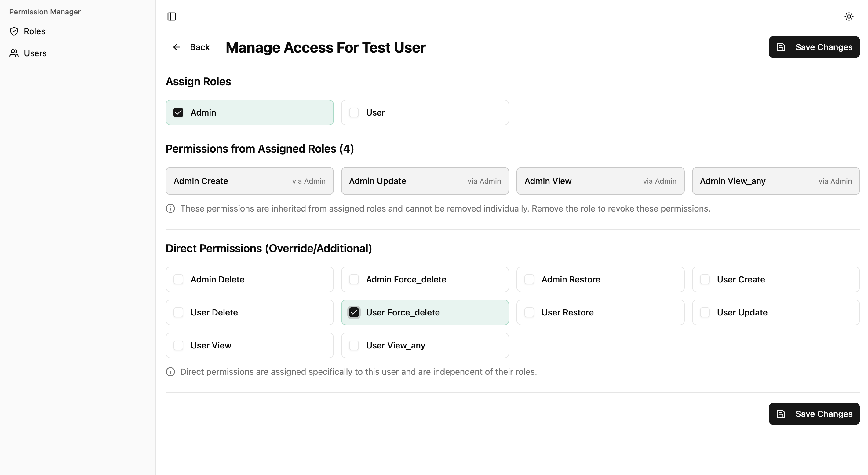
Task: Enable the Admin Restore permission
Action: pos(529,279)
